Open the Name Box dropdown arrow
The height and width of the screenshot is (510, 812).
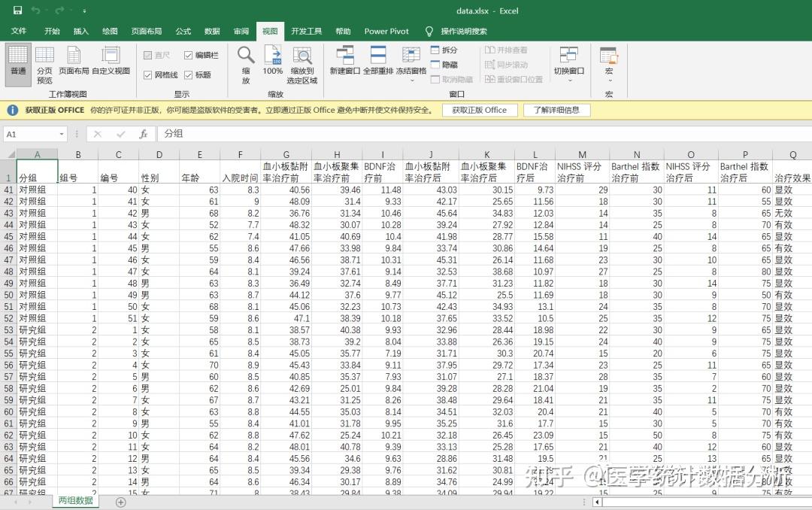pos(62,132)
